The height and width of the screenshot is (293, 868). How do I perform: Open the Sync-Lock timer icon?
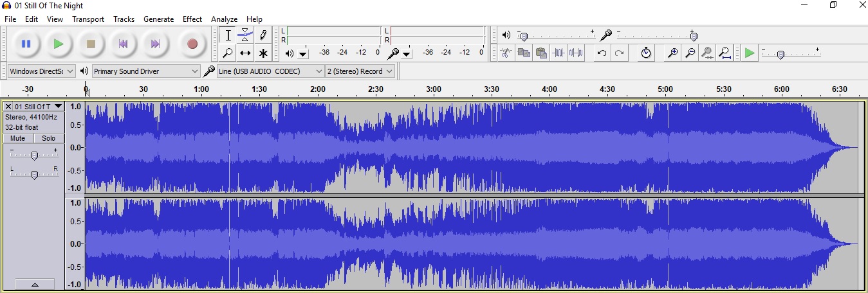coord(646,53)
